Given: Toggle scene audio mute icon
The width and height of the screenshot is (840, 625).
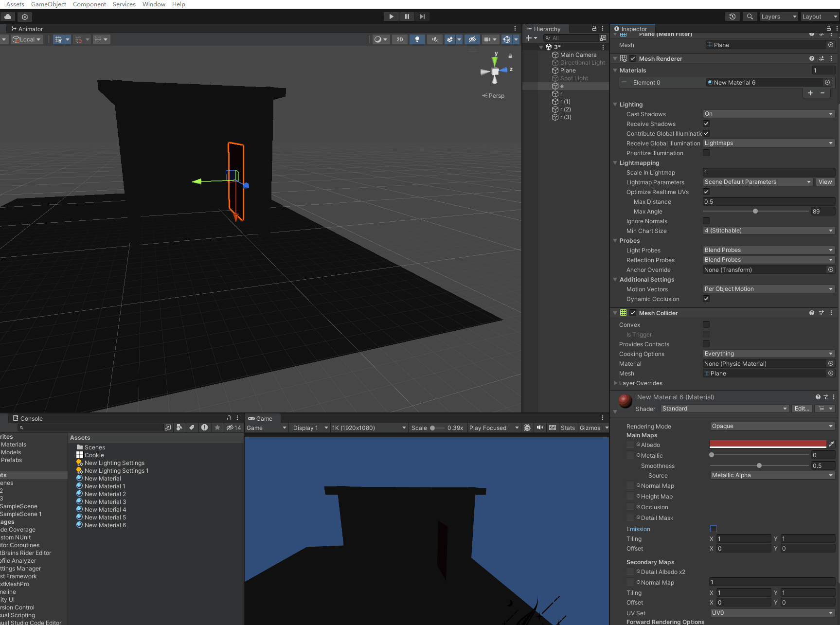Looking at the screenshot, I should coord(434,39).
